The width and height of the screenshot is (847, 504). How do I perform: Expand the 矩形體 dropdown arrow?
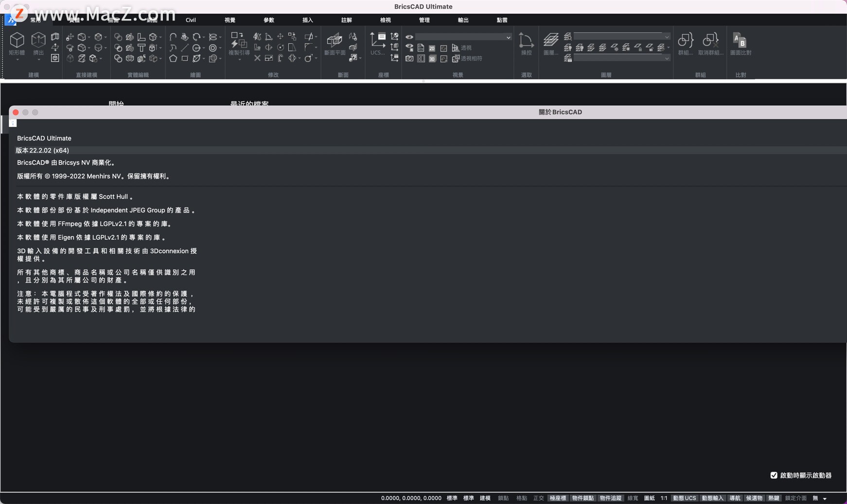tap(17, 60)
